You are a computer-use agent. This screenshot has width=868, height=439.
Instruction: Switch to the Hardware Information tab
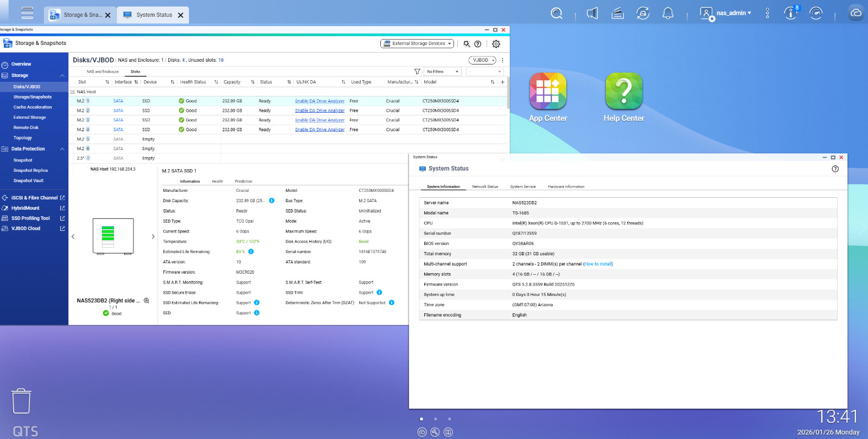click(566, 186)
